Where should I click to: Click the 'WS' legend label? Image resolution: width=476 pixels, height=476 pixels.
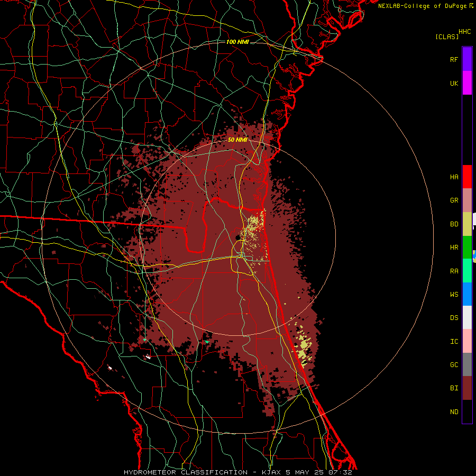tap(454, 294)
